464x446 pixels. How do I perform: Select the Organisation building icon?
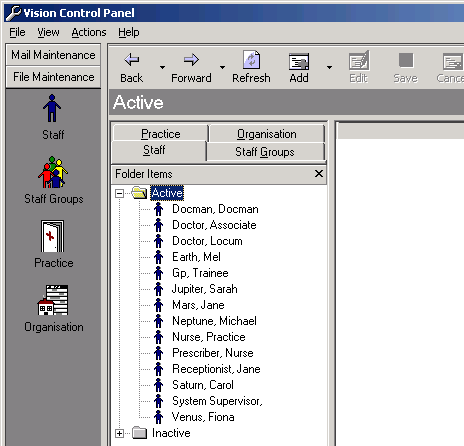coord(53,300)
